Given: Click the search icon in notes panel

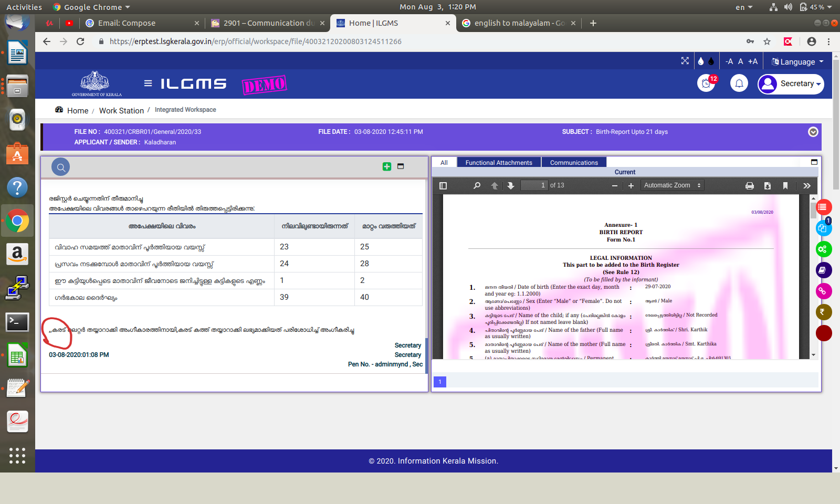Looking at the screenshot, I should pyautogui.click(x=61, y=167).
